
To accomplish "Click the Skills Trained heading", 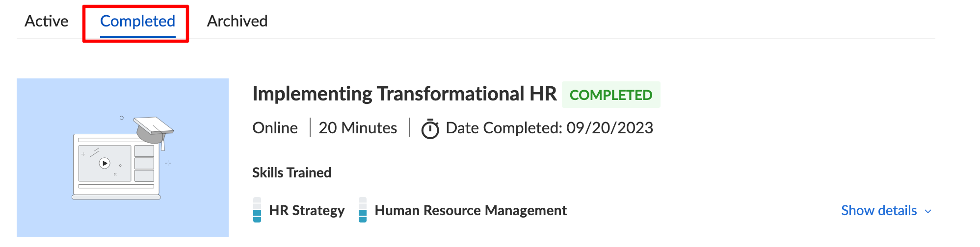I will coord(291,173).
